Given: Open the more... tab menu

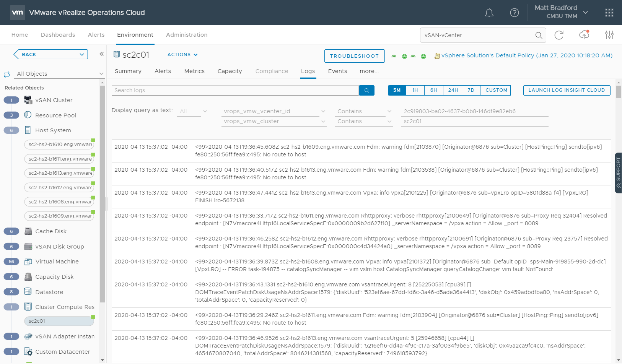Looking at the screenshot, I should point(369,71).
